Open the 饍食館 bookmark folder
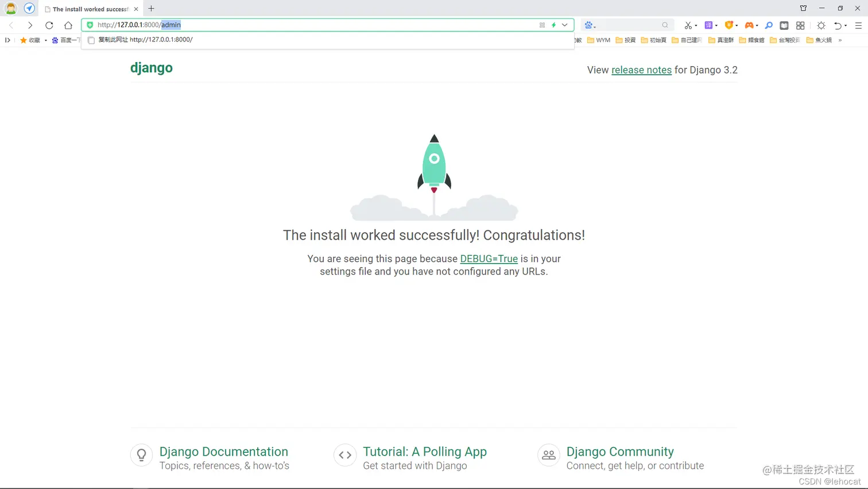Viewport: 868px width, 489px height. pos(752,40)
